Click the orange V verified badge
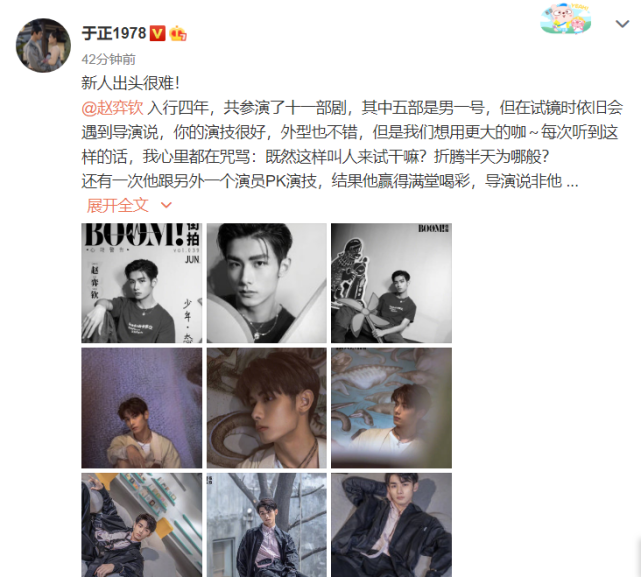 [157, 34]
